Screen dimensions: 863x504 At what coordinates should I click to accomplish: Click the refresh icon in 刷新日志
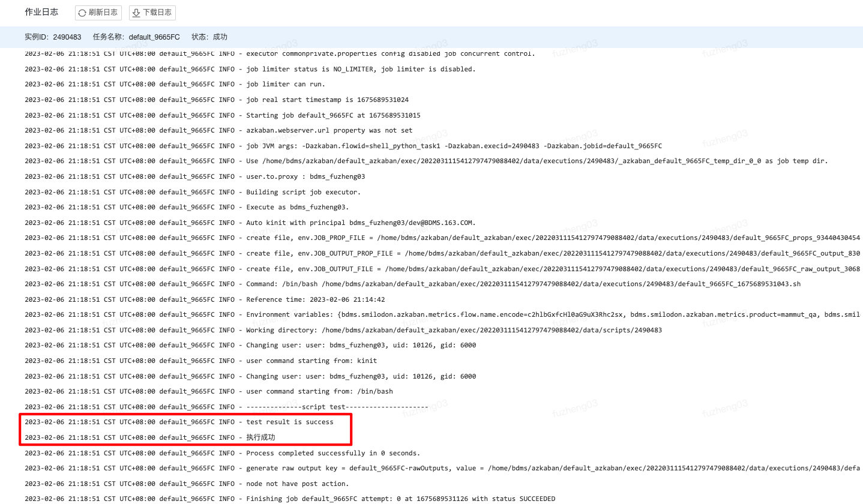coord(82,13)
